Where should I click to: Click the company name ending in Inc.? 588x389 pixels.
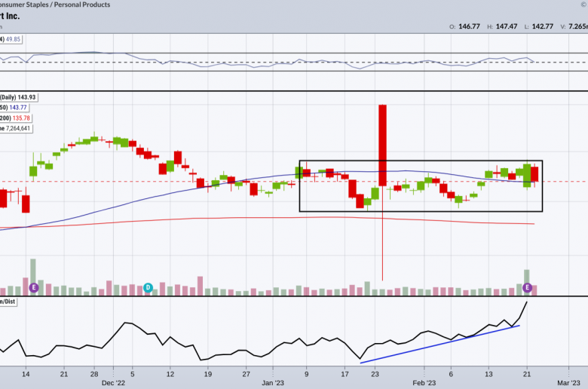click(x=10, y=16)
